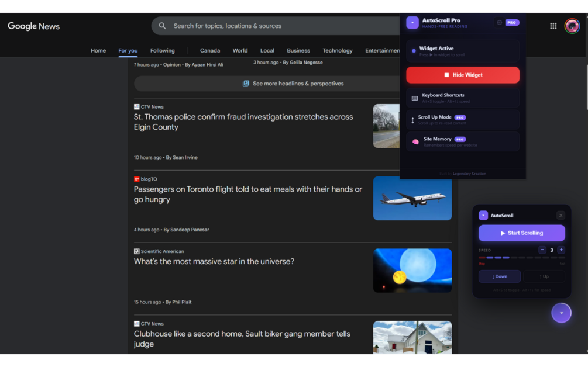Click the speed level bar slider
Image resolution: width=588 pixels, height=367 pixels.
(522, 258)
